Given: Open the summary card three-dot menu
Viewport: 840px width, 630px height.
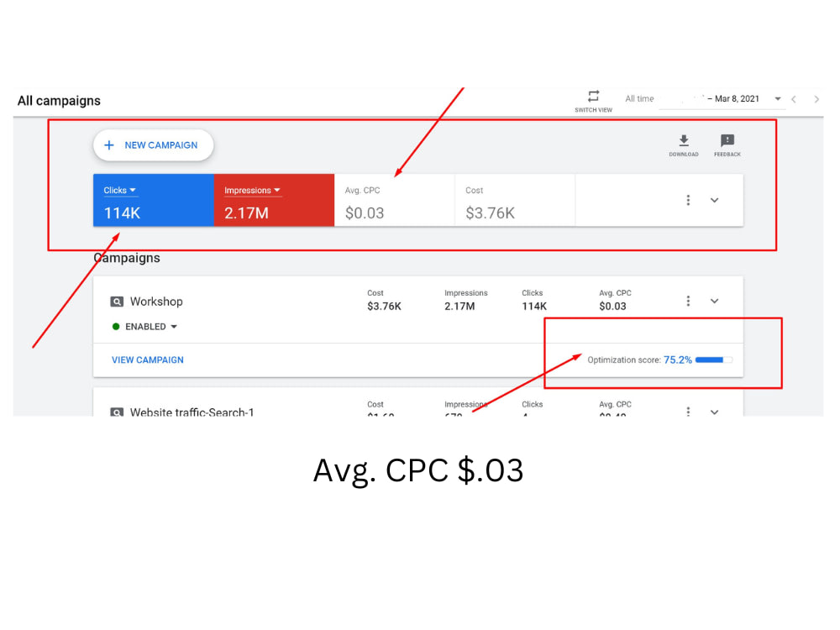Looking at the screenshot, I should [688, 201].
